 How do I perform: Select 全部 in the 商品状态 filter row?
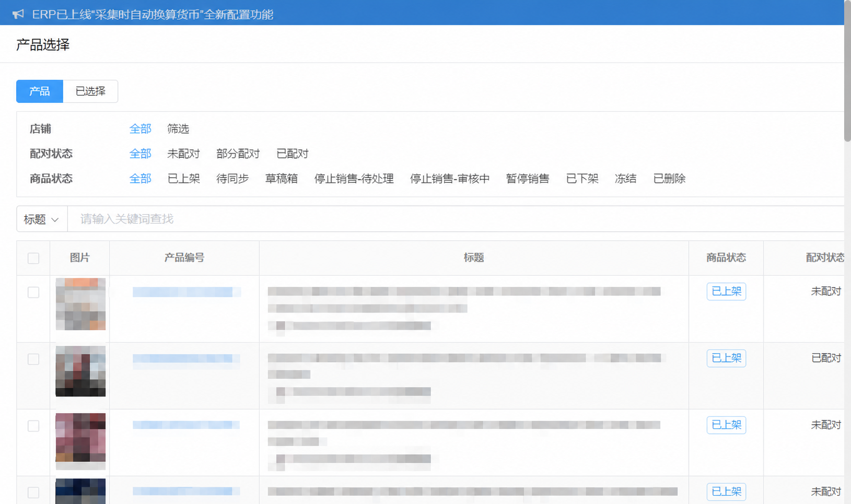pyautogui.click(x=140, y=179)
